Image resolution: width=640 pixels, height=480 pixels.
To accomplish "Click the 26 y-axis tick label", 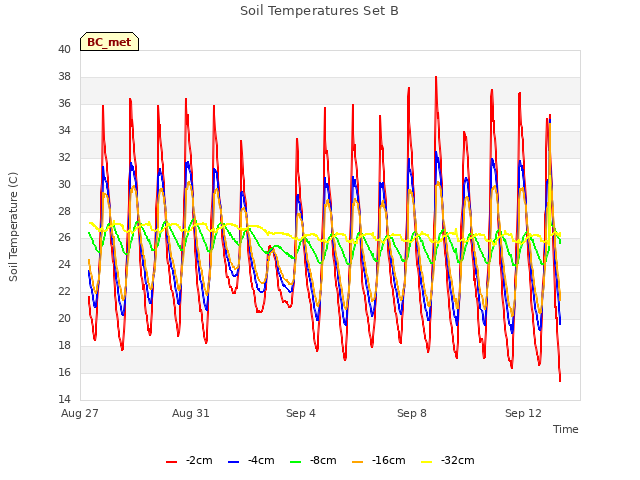I will (x=64, y=238).
